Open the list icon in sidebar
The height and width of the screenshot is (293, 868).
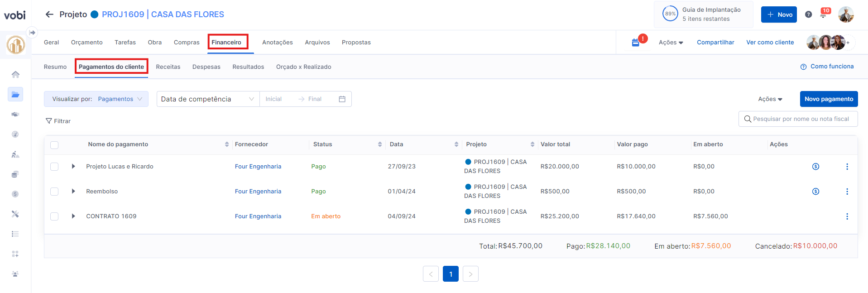pyautogui.click(x=15, y=234)
